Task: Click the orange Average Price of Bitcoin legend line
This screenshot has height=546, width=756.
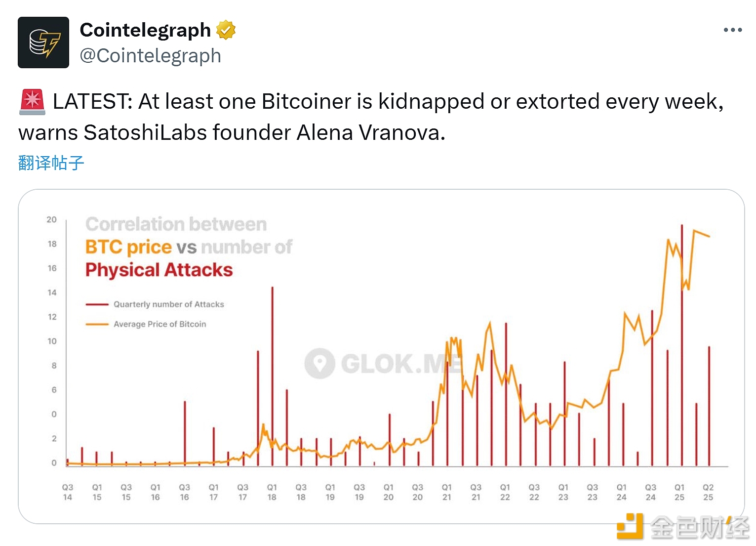Action: [97, 324]
